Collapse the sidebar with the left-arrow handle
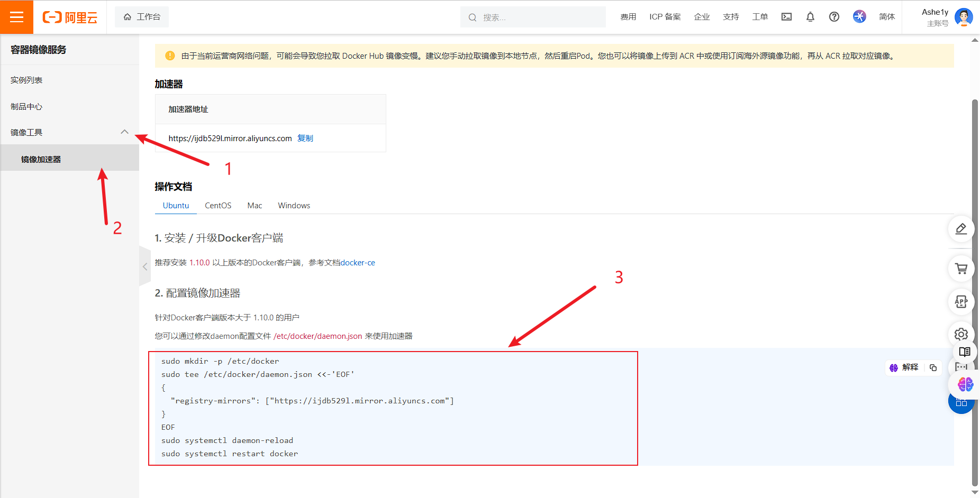 145,266
